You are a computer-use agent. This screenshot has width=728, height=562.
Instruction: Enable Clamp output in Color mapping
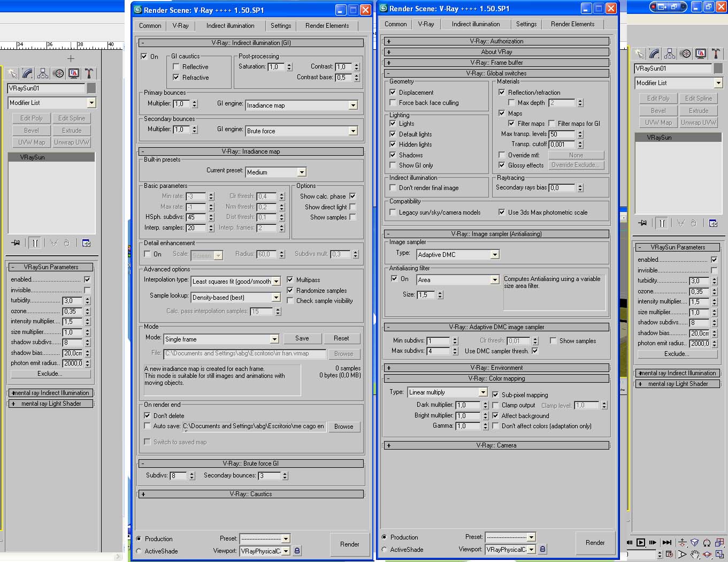(x=495, y=405)
